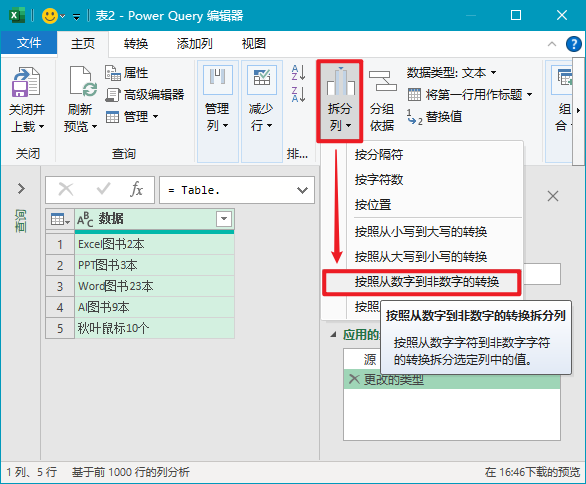Sort descending with the Z-A icon
The width and height of the screenshot is (586, 484).
[299, 94]
